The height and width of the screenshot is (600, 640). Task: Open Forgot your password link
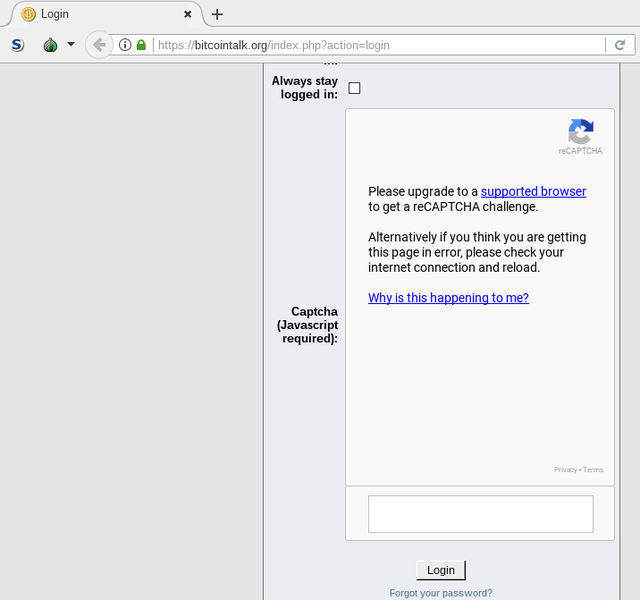(441, 593)
